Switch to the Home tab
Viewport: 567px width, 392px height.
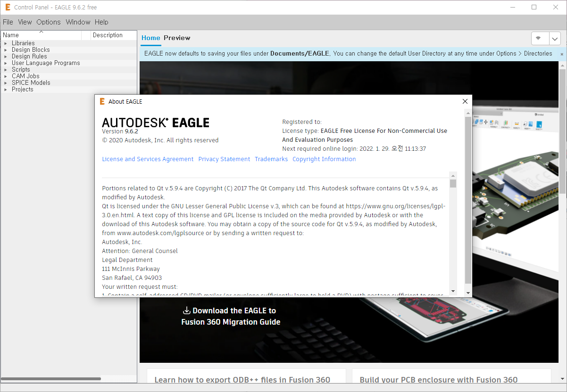(x=151, y=38)
